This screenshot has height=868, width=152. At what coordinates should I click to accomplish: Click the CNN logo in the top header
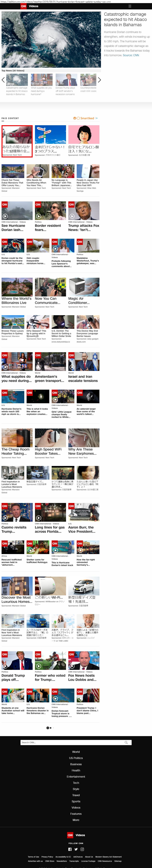point(24,6)
